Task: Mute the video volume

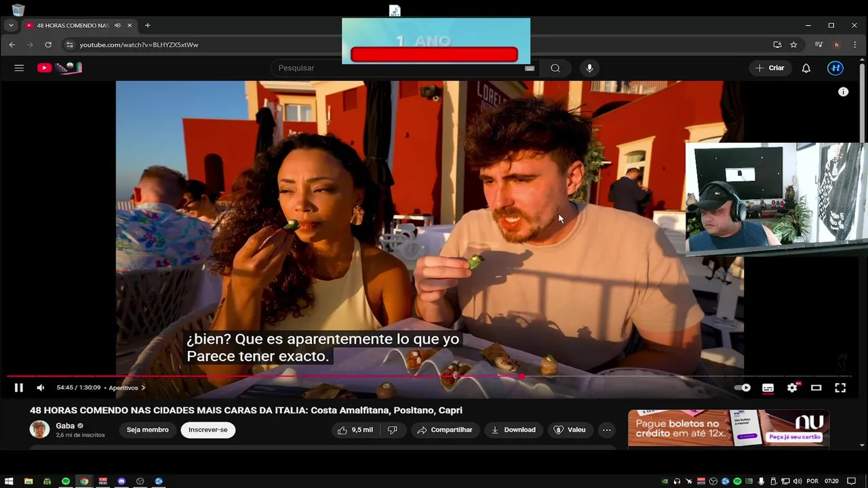Action: (41, 388)
